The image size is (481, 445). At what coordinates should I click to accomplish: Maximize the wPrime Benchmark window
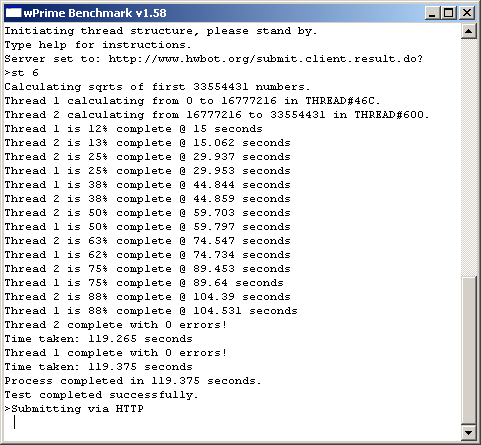click(449, 13)
